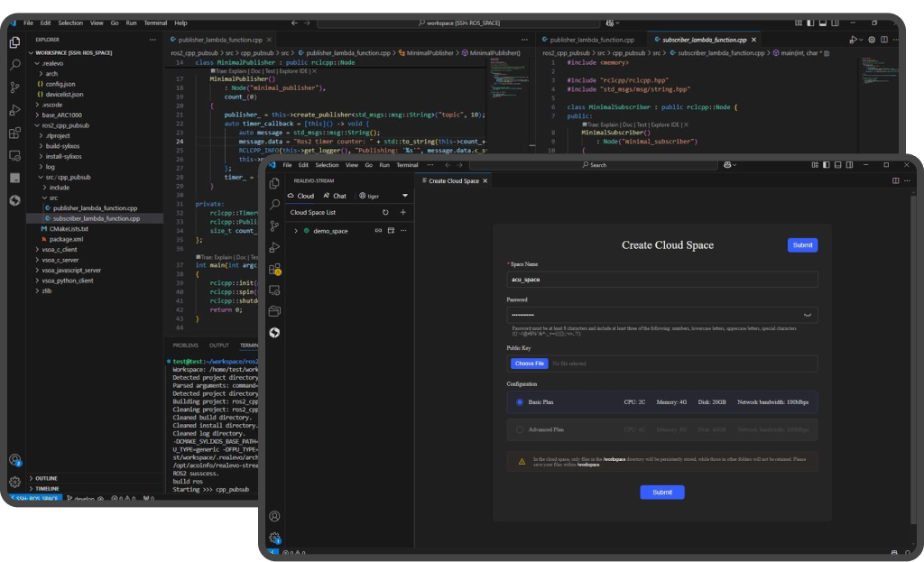Open Accounts in the front Cloud Space window

274,516
